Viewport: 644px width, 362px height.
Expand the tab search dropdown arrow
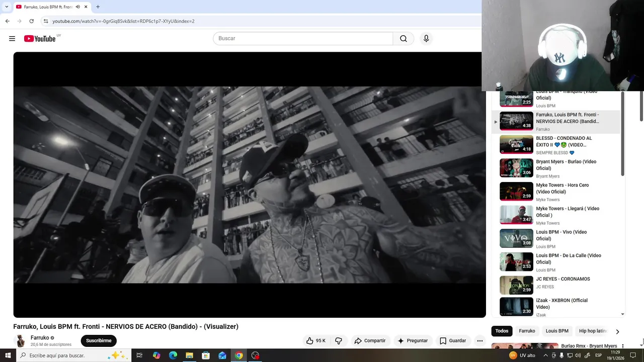tap(7, 7)
